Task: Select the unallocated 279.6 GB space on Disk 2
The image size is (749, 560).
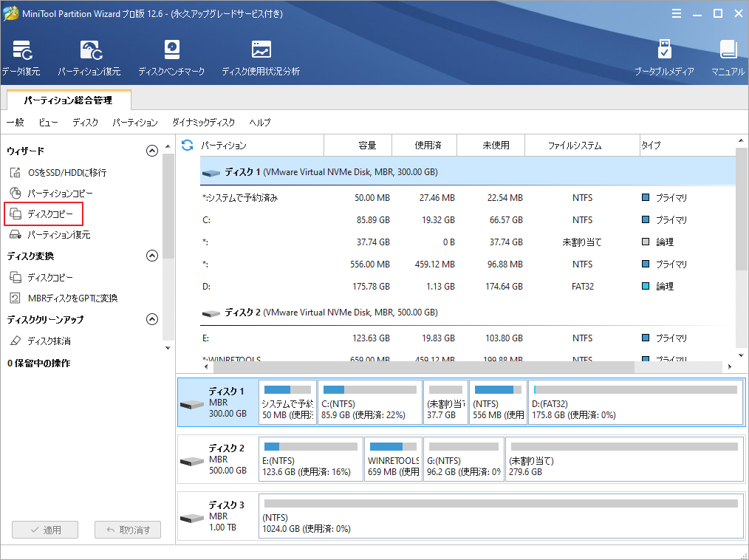Action: (624, 459)
